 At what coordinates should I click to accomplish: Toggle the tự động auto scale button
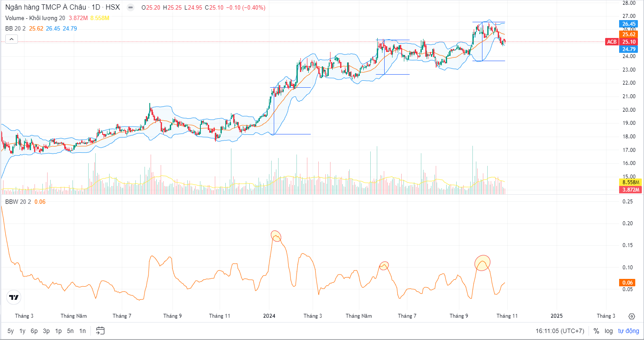click(628, 331)
